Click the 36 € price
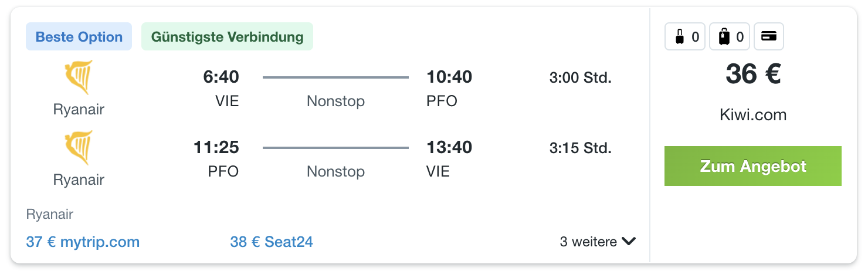The width and height of the screenshot is (868, 271). coord(753,74)
